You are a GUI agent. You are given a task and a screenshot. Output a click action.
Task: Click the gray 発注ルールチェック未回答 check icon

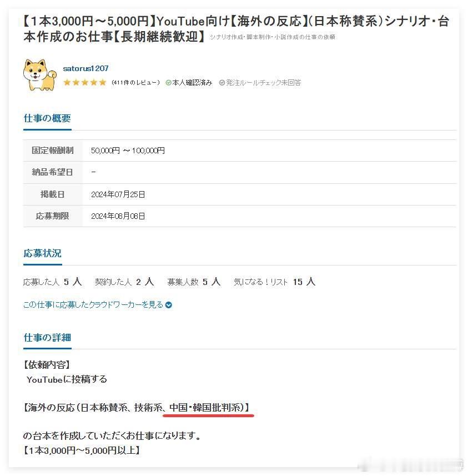tap(222, 83)
